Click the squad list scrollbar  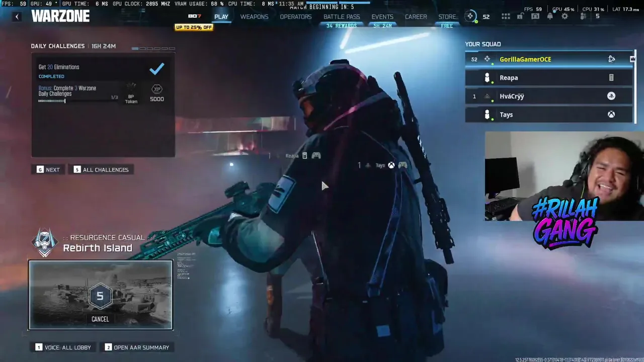pos(636,86)
